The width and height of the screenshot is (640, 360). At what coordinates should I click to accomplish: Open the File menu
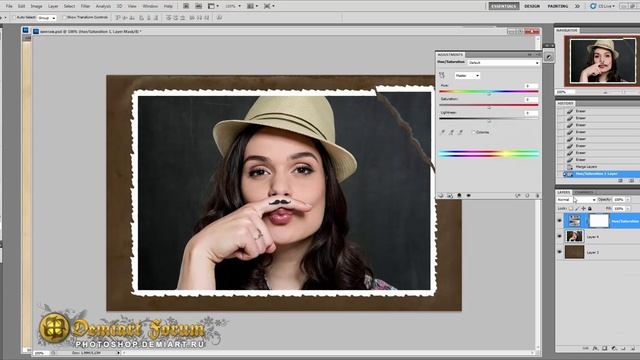[x=9, y=6]
